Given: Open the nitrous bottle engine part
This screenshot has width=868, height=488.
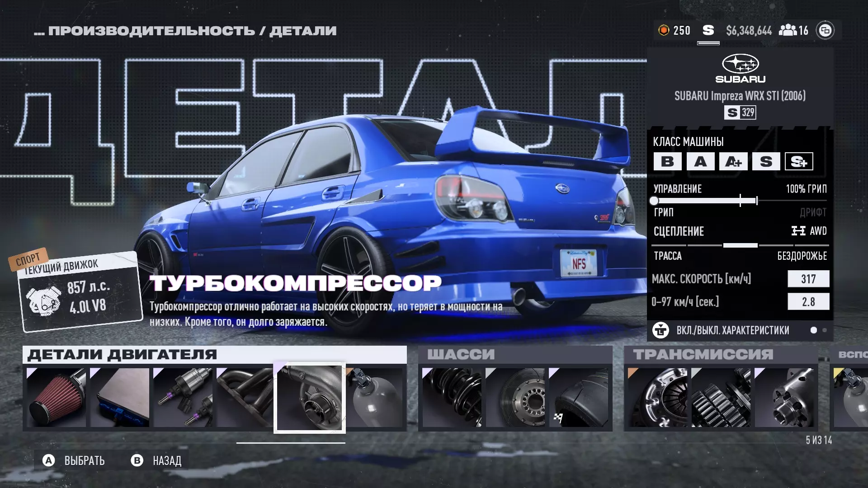Looking at the screenshot, I should [x=375, y=397].
